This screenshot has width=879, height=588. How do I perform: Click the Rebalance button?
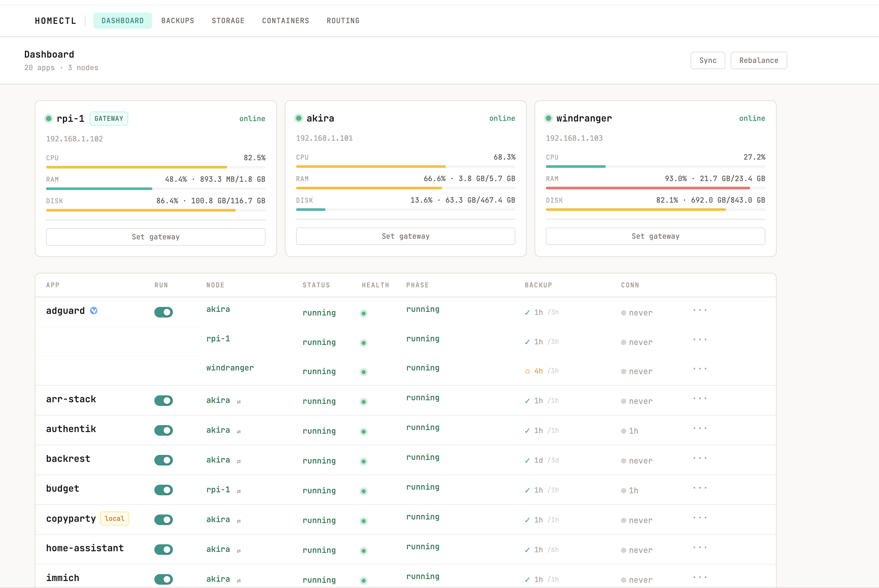tap(758, 60)
